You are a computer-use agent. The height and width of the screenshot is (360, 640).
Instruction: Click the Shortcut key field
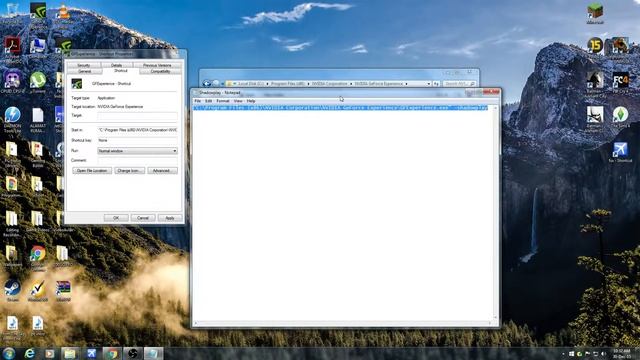[x=137, y=140]
